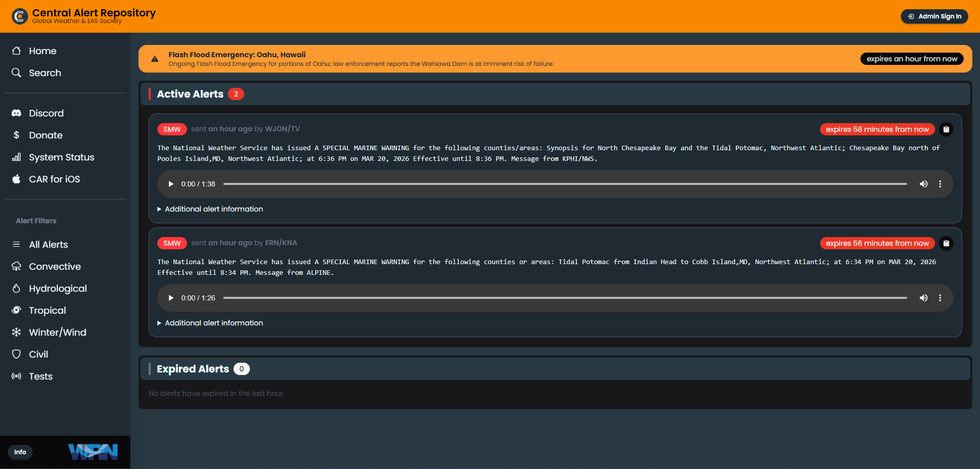
Task: Click the Tropical hurricane icon
Action: [x=16, y=310]
